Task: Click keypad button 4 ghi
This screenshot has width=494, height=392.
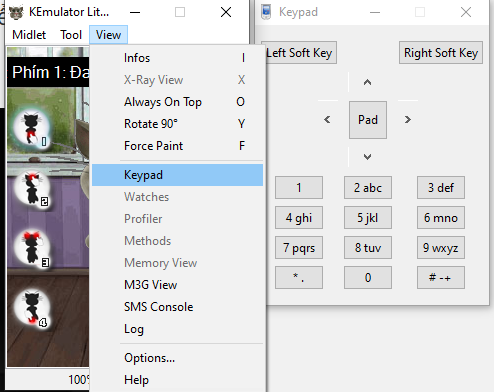Action: coord(299,218)
